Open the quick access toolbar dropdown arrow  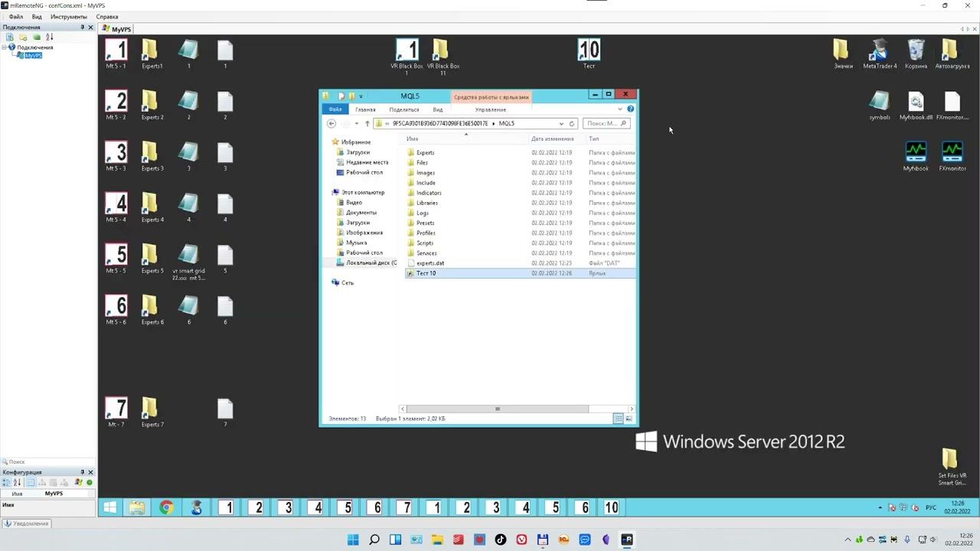[x=361, y=96]
